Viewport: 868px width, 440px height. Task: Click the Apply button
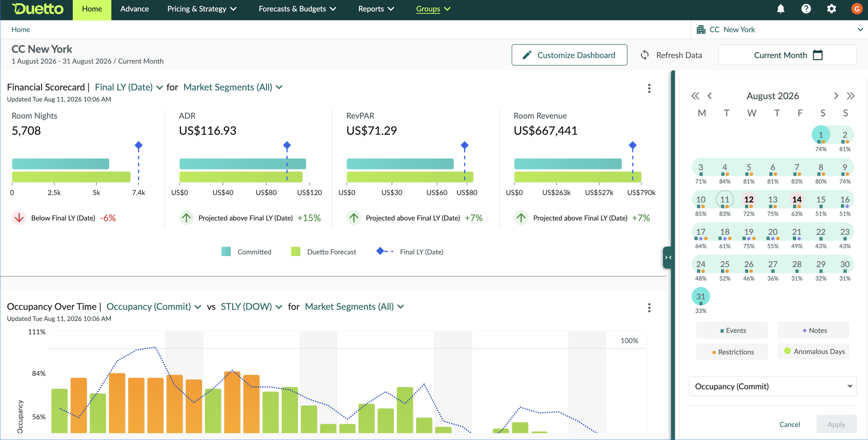836,424
